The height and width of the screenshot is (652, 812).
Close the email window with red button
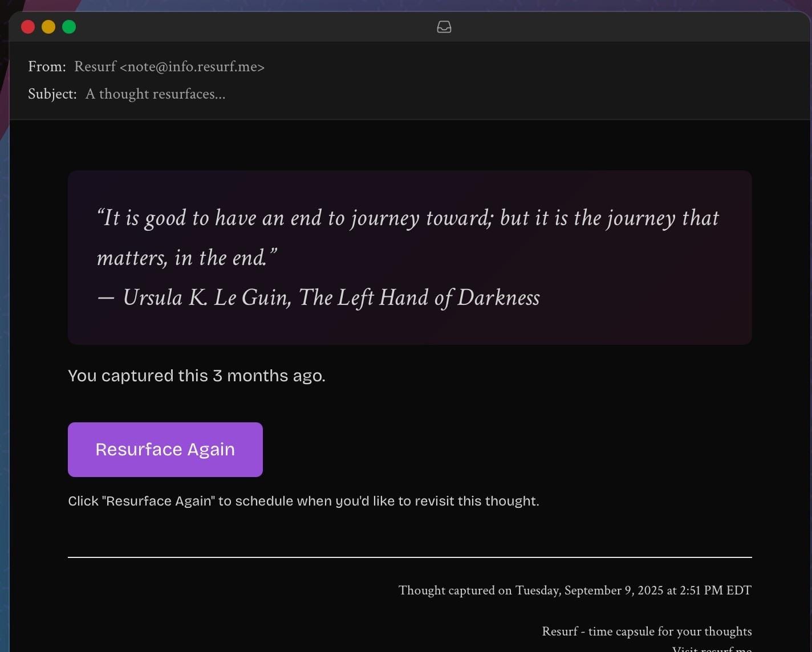(x=28, y=27)
